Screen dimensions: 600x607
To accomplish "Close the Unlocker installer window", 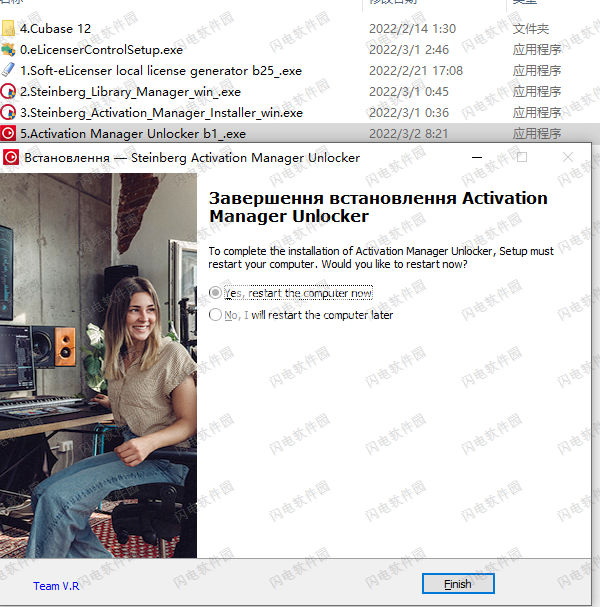I will coord(568,157).
